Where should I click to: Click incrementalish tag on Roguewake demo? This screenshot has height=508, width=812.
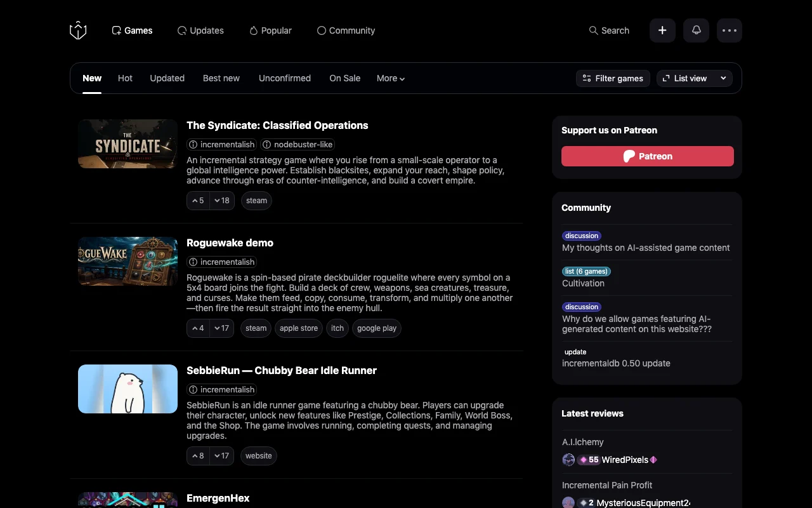pos(221,262)
